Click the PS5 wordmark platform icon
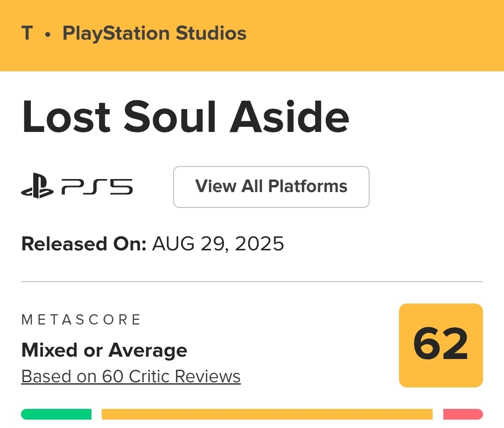The image size is (504, 428). [x=97, y=186]
